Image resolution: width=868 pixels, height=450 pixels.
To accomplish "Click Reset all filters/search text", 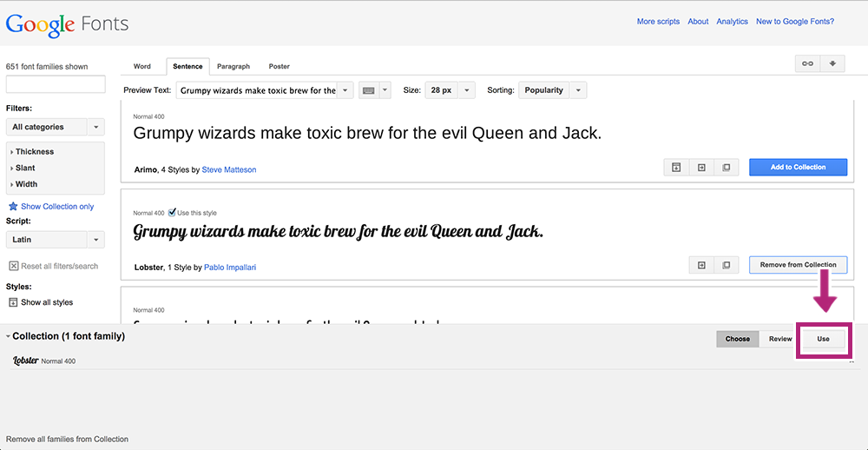I will [x=60, y=266].
